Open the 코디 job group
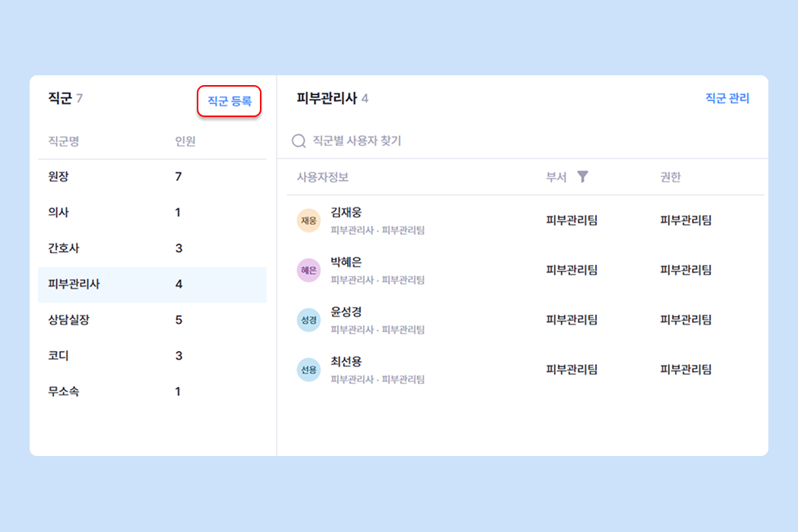Viewport: 798px width, 532px height. [x=152, y=356]
